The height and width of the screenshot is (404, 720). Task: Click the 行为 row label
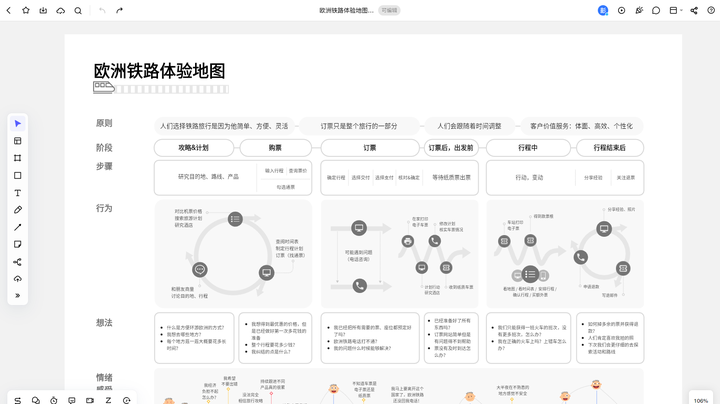pos(104,208)
